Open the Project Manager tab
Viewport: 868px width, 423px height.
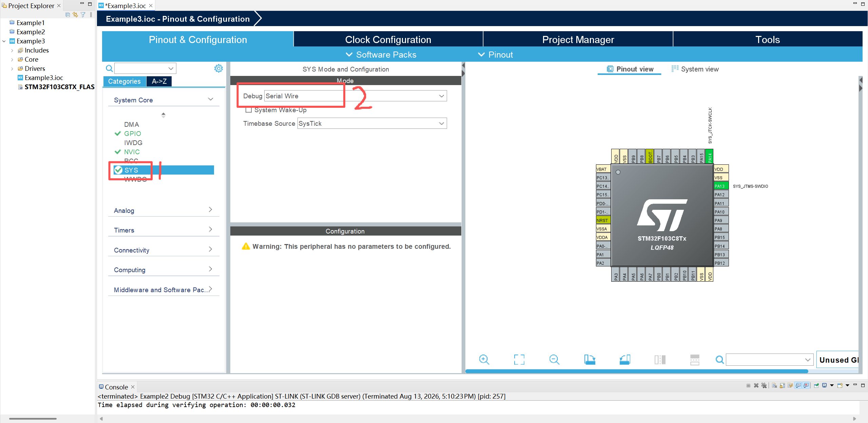(578, 40)
